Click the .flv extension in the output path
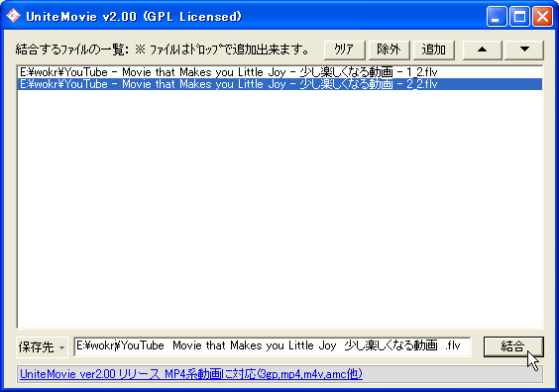This screenshot has width=559, height=392. tap(453, 345)
